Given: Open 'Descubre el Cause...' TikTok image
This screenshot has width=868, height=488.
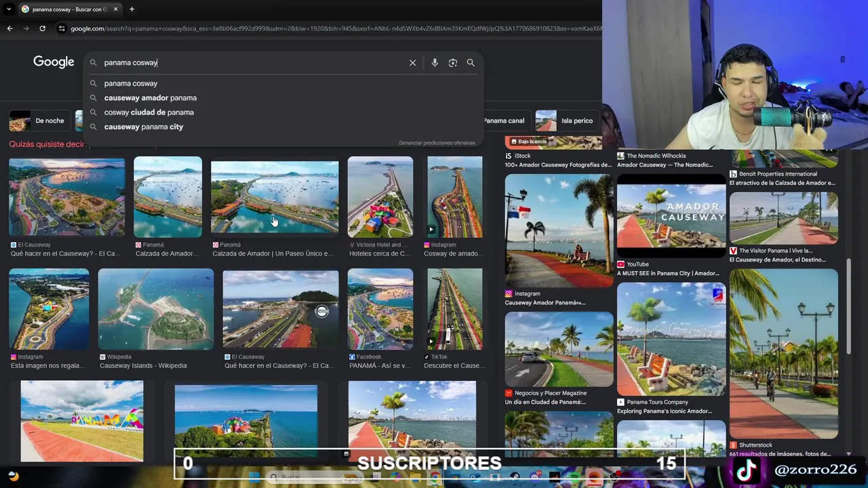Looking at the screenshot, I should (x=454, y=309).
